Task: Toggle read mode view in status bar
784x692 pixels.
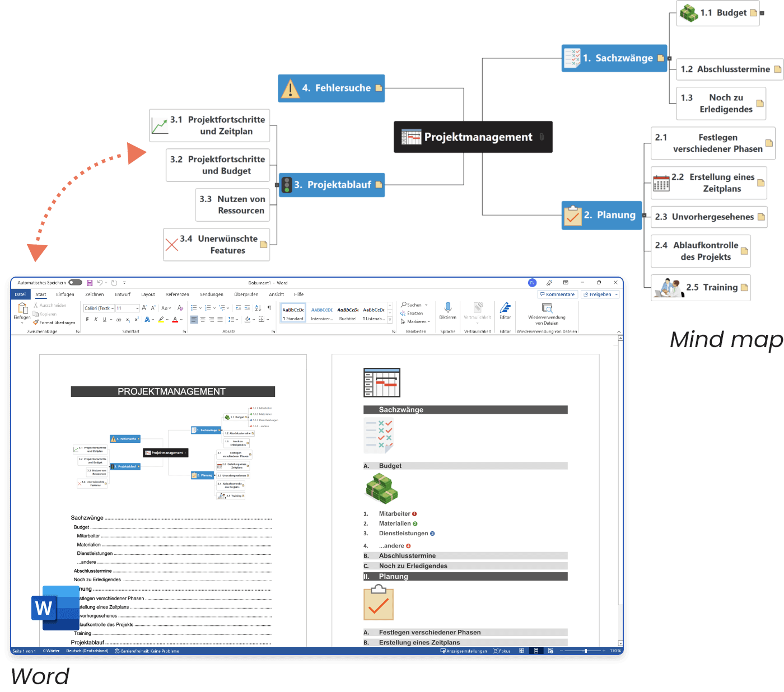Action: click(x=521, y=651)
